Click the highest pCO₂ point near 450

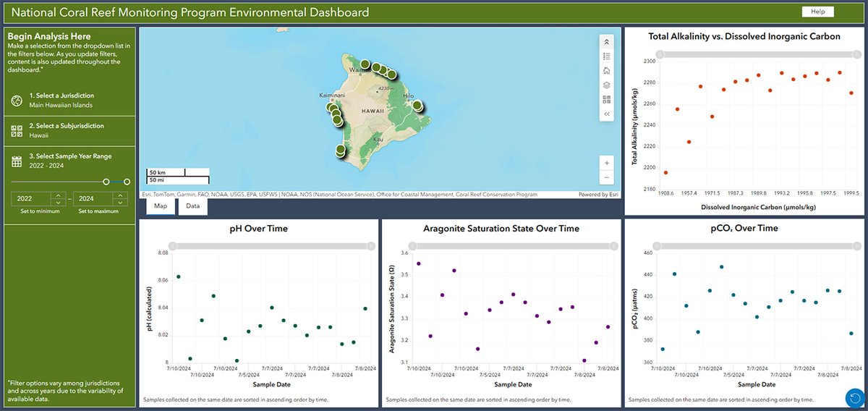coord(721,267)
